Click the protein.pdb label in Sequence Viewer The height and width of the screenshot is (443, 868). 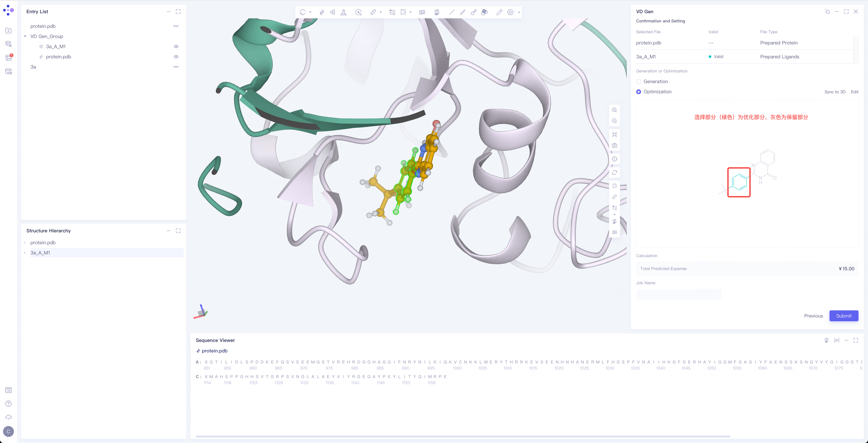[x=215, y=351]
